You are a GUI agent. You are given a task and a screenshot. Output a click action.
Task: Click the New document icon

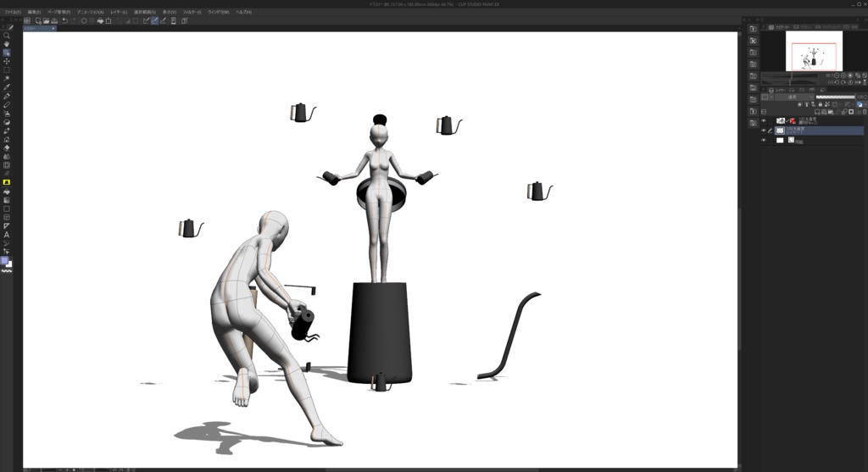click(38, 20)
